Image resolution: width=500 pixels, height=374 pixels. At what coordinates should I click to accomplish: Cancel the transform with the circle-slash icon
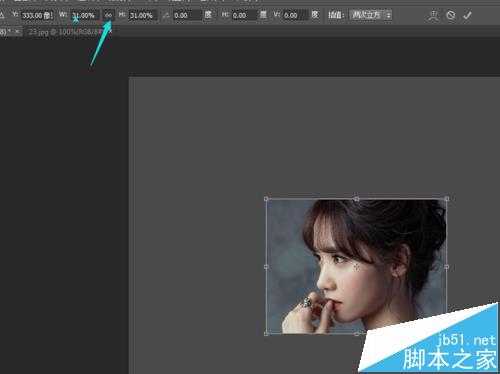[x=451, y=15]
